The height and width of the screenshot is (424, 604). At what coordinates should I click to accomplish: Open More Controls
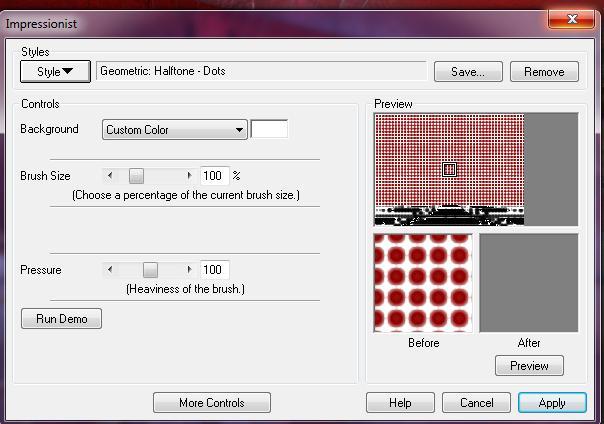click(x=212, y=402)
